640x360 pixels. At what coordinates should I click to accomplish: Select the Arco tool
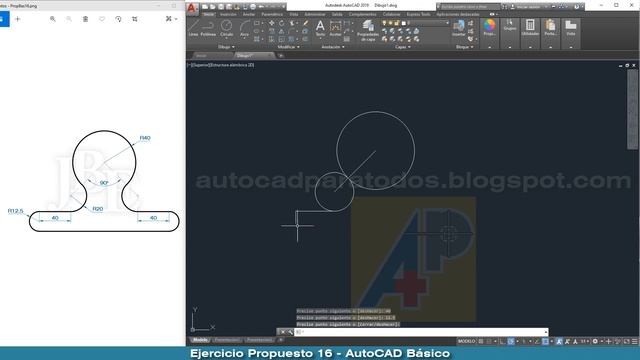click(x=244, y=28)
